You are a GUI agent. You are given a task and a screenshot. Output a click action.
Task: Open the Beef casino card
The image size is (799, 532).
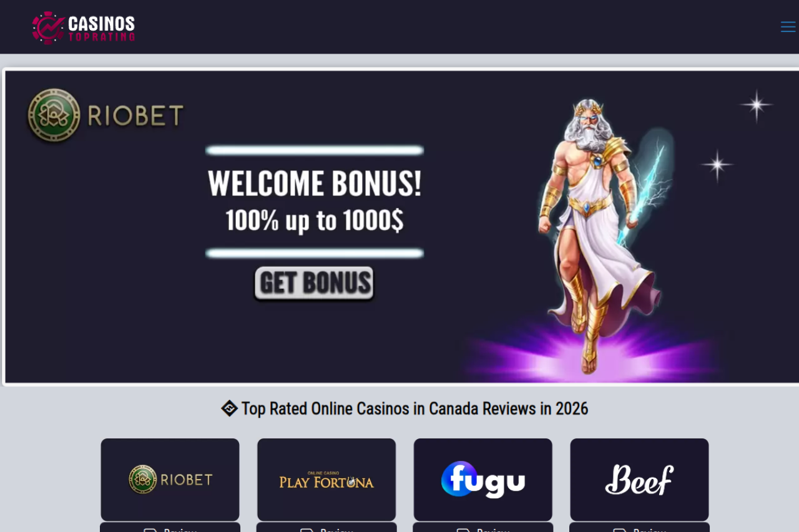(639, 480)
